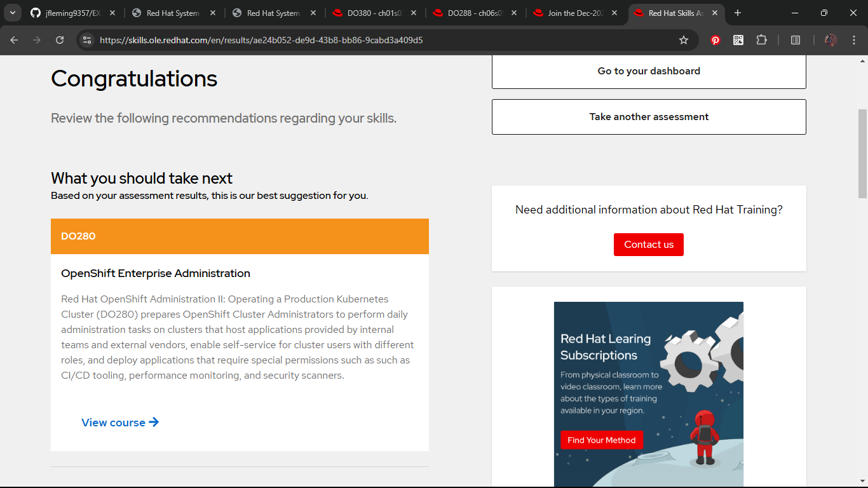Image resolution: width=868 pixels, height=488 pixels.
Task: Open the Pinterest extension
Action: (715, 39)
